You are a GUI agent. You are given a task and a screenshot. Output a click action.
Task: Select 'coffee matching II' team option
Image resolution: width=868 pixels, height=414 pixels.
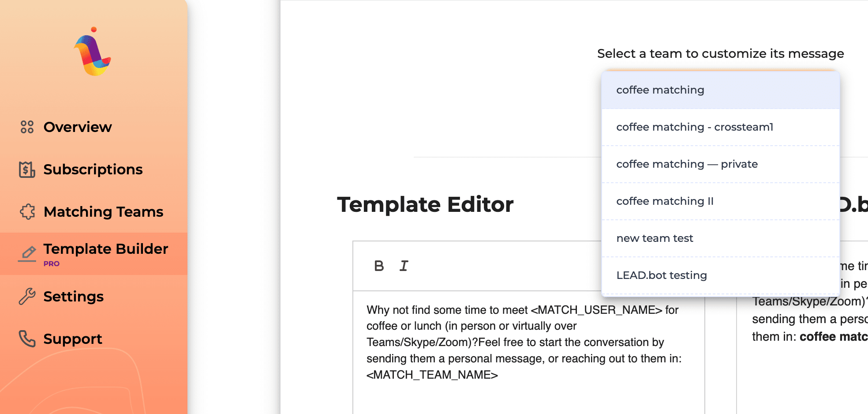click(665, 201)
